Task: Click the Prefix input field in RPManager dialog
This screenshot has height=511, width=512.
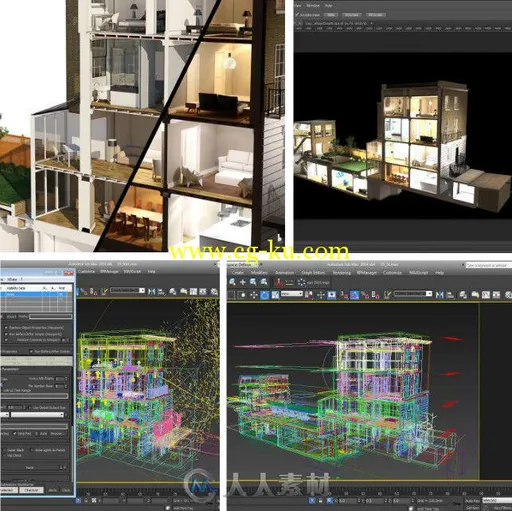Action: point(50,316)
